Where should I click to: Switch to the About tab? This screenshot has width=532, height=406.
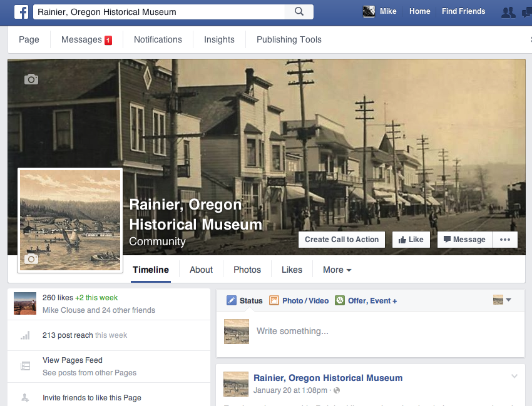pyautogui.click(x=201, y=270)
